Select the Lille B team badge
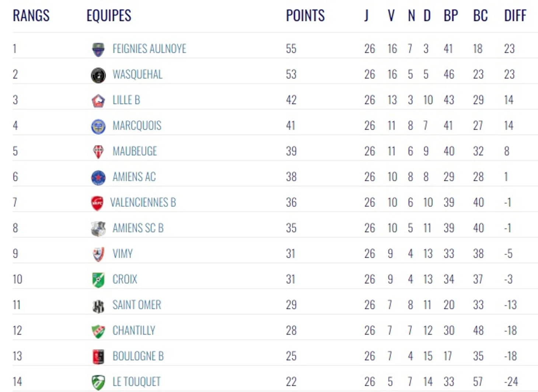Viewport: 538px width, 392px height. coord(98,101)
